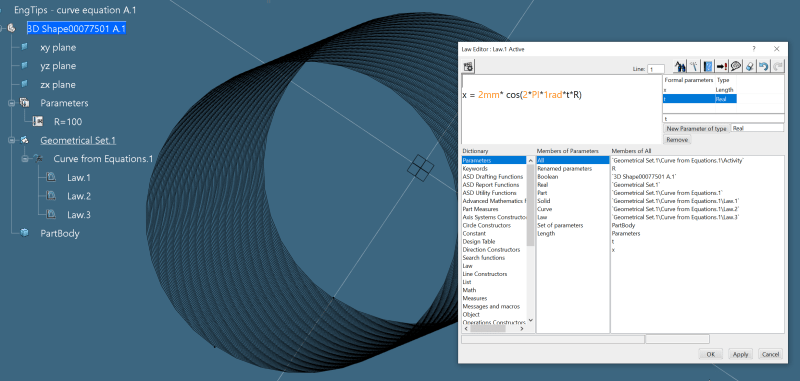Click the PartBody icon in tree
The height and width of the screenshot is (381, 800).
pyautogui.click(x=24, y=233)
